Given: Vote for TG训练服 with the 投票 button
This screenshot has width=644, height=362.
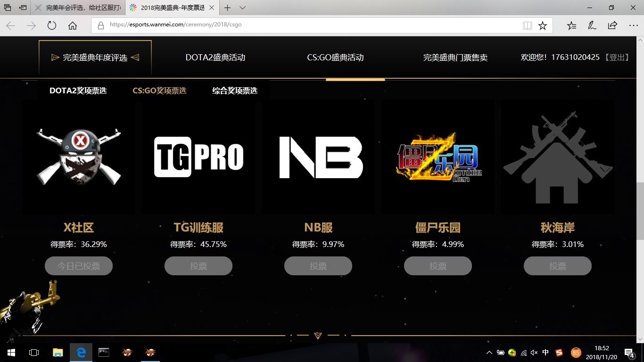Looking at the screenshot, I should click(198, 266).
